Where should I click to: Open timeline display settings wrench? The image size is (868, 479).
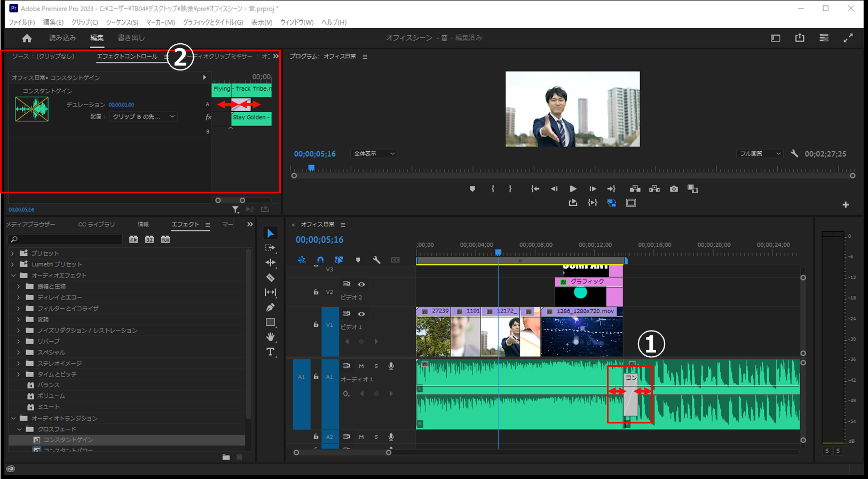pos(376,260)
